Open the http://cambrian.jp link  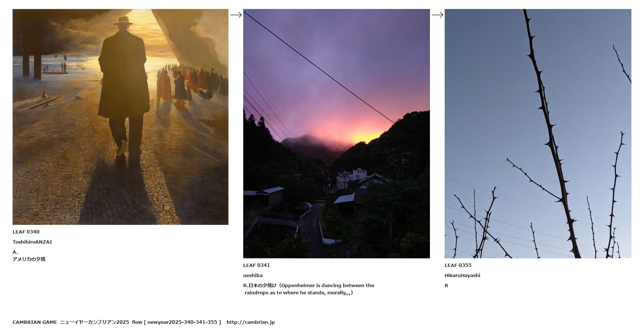[250, 322]
